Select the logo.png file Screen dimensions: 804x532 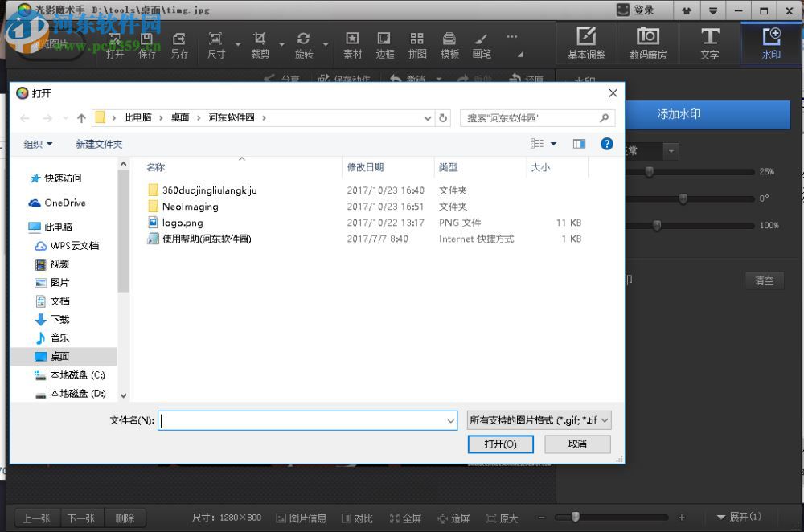pyautogui.click(x=180, y=223)
